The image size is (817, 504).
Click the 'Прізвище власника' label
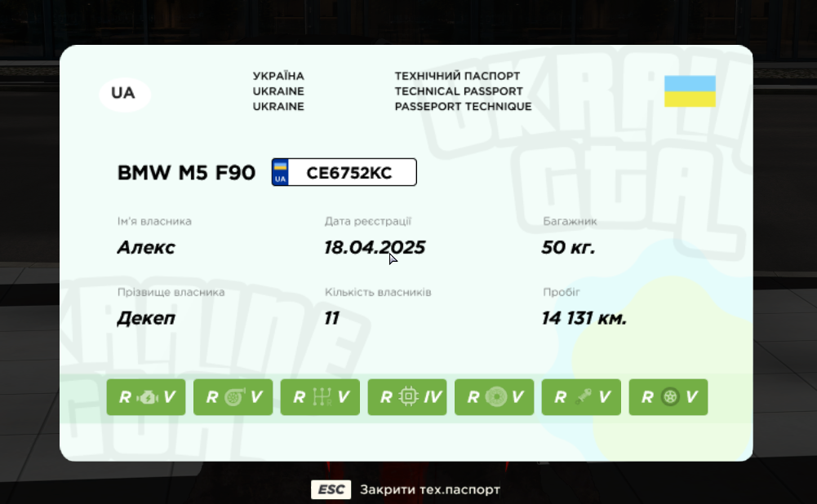[x=171, y=292]
